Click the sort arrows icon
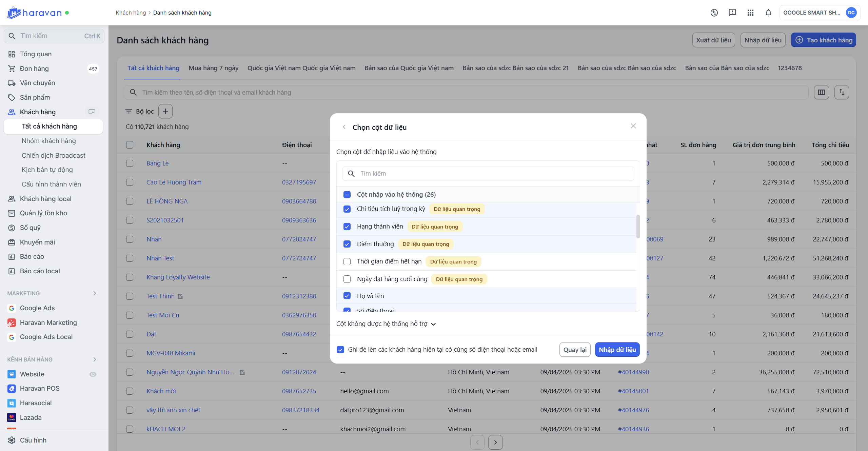Screen dimensions: 868x451 [x=842, y=92]
